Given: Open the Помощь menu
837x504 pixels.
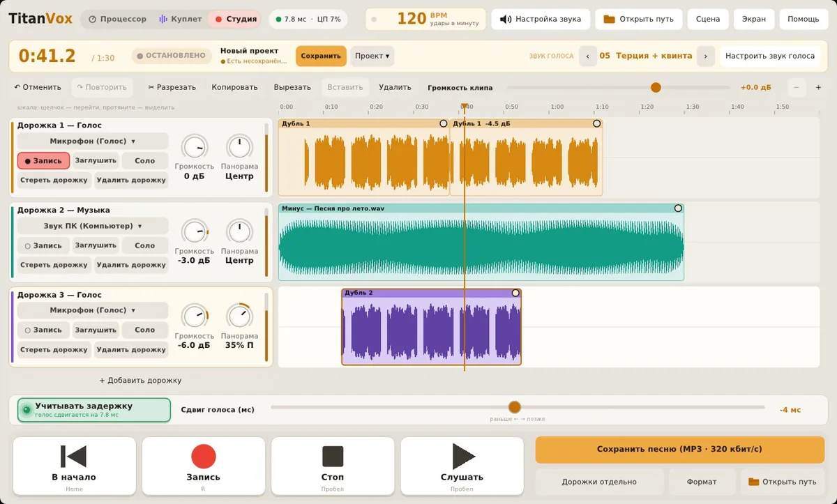Looking at the screenshot, I should pos(803,19).
